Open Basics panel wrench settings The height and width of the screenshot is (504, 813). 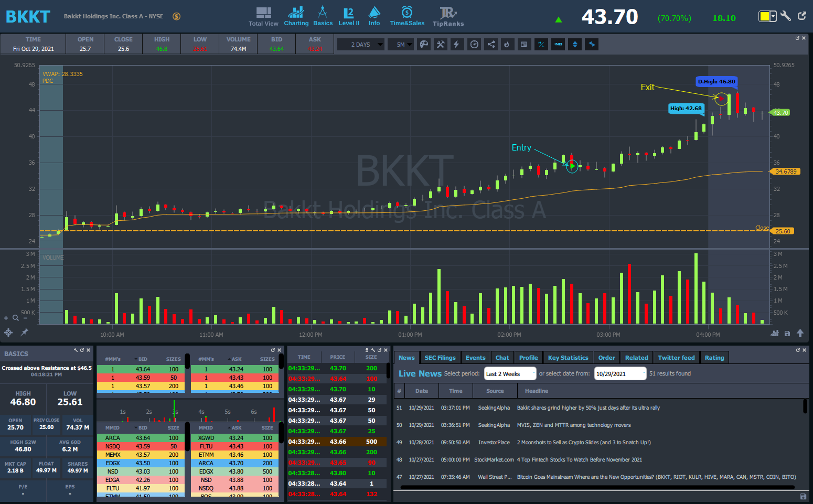pos(76,350)
